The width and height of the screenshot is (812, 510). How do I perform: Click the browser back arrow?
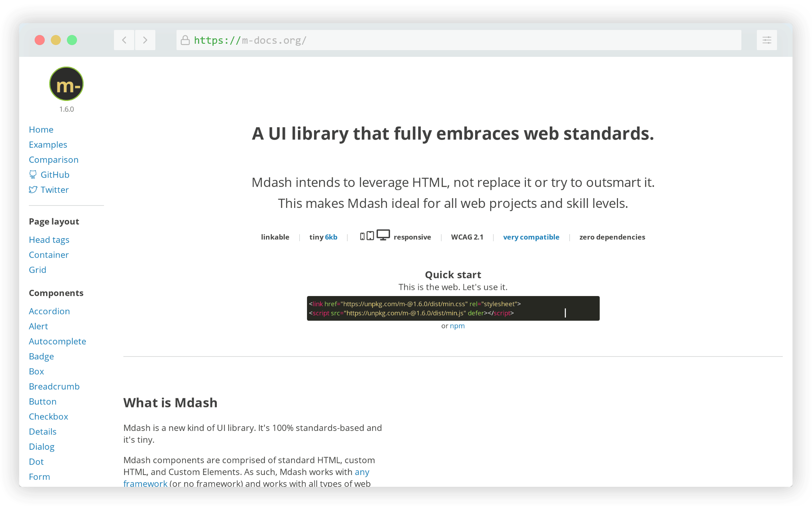tap(124, 40)
